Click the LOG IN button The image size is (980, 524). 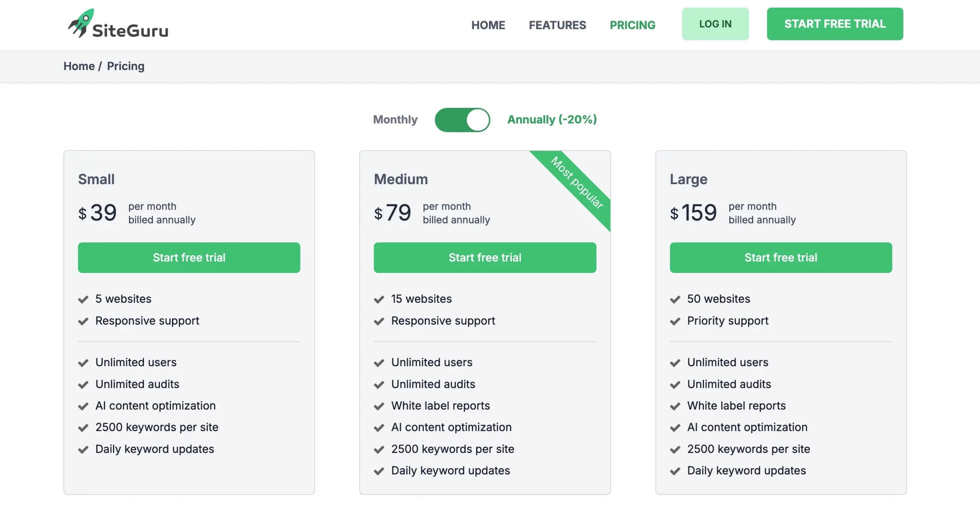pos(715,24)
